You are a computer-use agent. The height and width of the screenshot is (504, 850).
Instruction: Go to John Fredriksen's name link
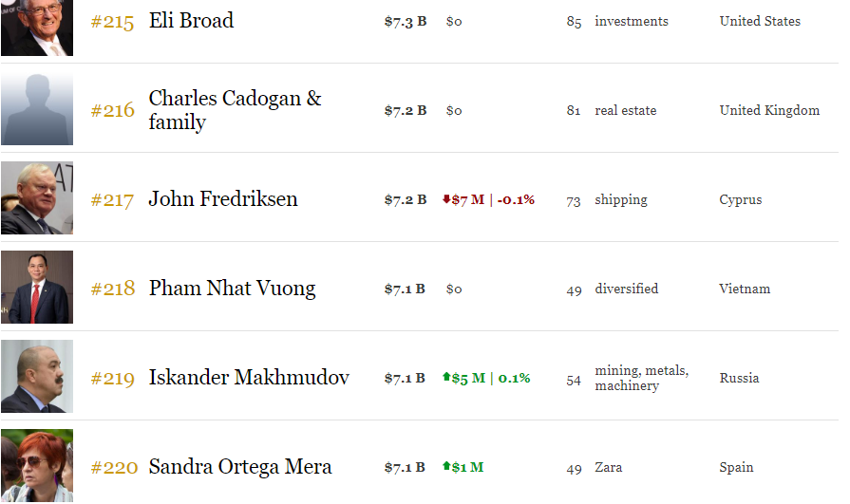[223, 199]
